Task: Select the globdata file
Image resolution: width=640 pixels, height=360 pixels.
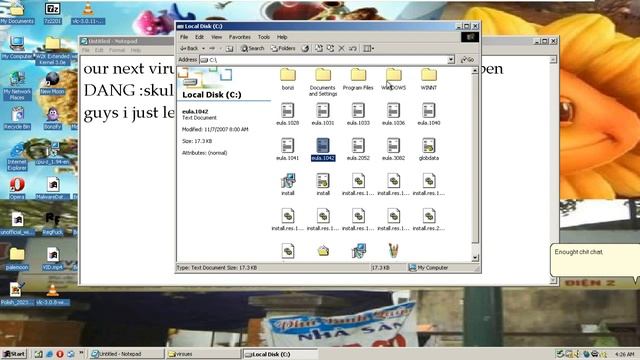Action: tap(429, 149)
